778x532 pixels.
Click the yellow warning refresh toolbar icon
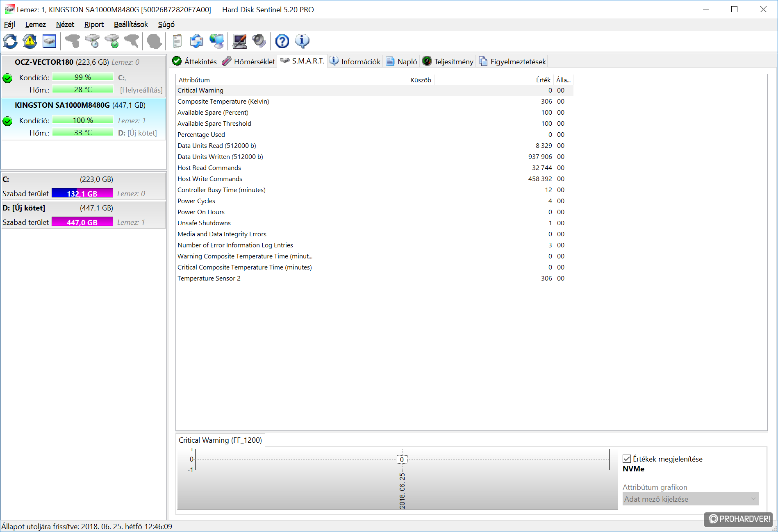tap(30, 41)
